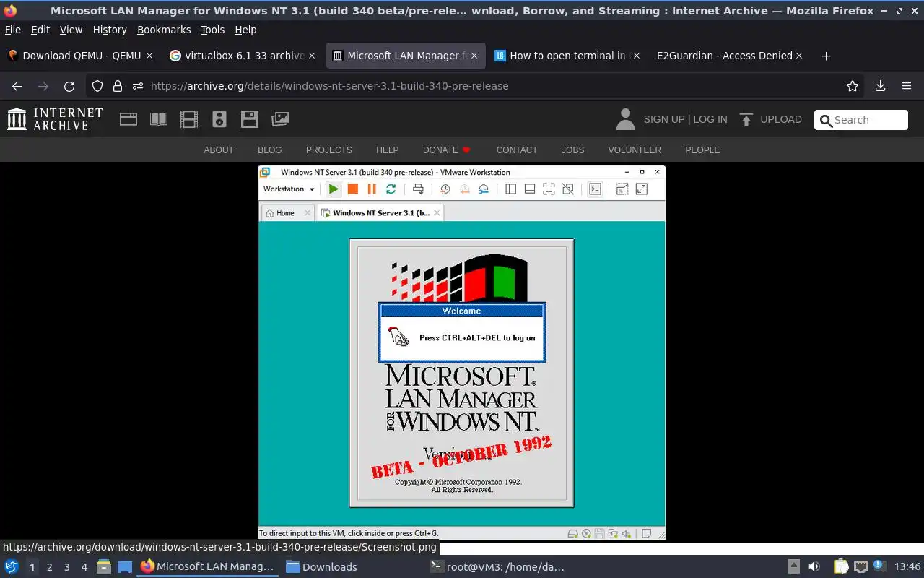This screenshot has height=578, width=924.
Task: Open the Bookmarks menu
Action: (164, 30)
